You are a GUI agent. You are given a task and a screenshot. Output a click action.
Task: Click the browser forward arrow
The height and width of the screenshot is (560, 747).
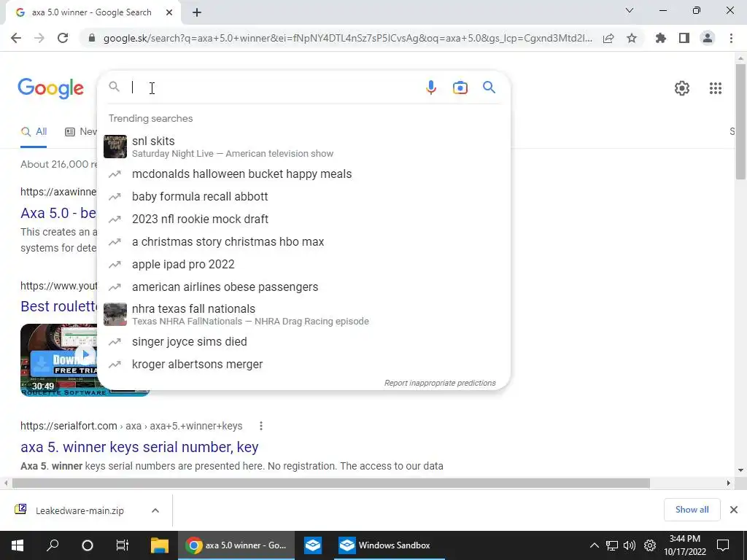pos(39,38)
